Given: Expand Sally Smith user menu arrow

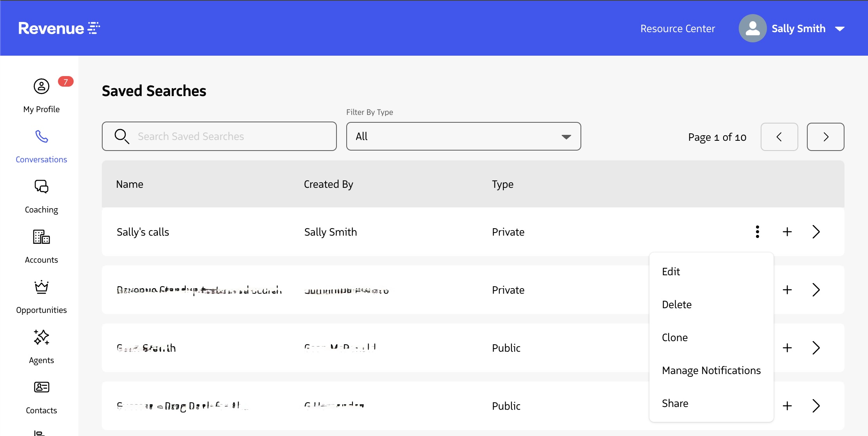Looking at the screenshot, I should (x=840, y=29).
